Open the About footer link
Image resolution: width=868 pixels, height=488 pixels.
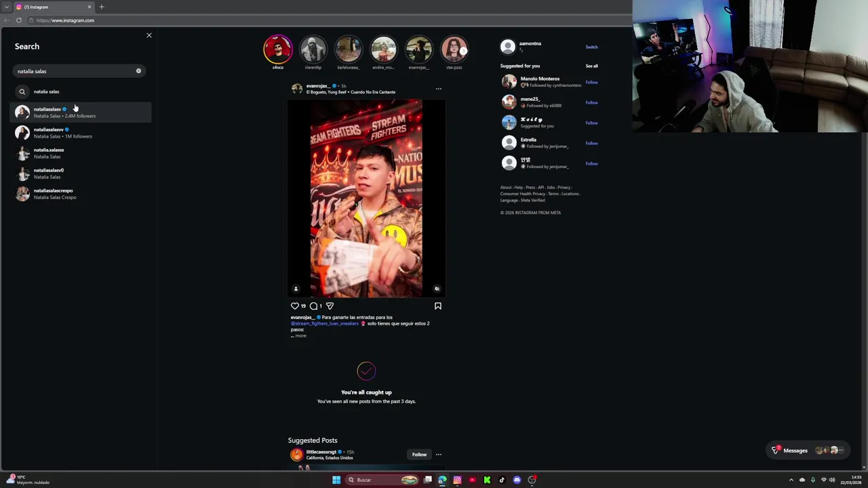tap(506, 187)
